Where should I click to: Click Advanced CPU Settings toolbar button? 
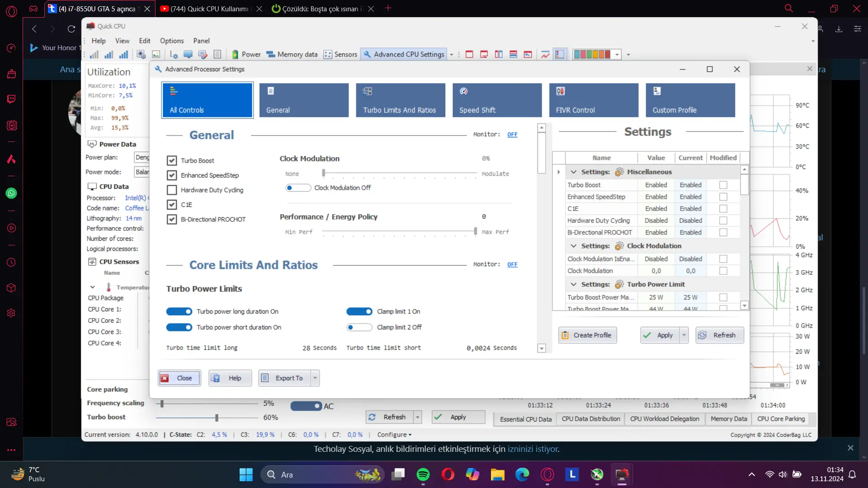point(404,54)
